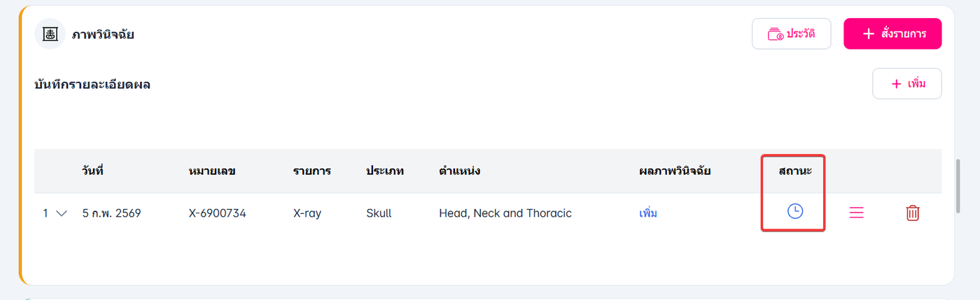Click the รายการ column header
This screenshot has width=980, height=300.
311,171
